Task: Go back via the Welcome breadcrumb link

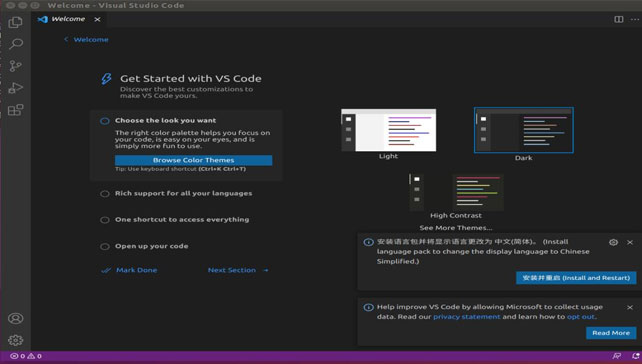Action: 86,39
